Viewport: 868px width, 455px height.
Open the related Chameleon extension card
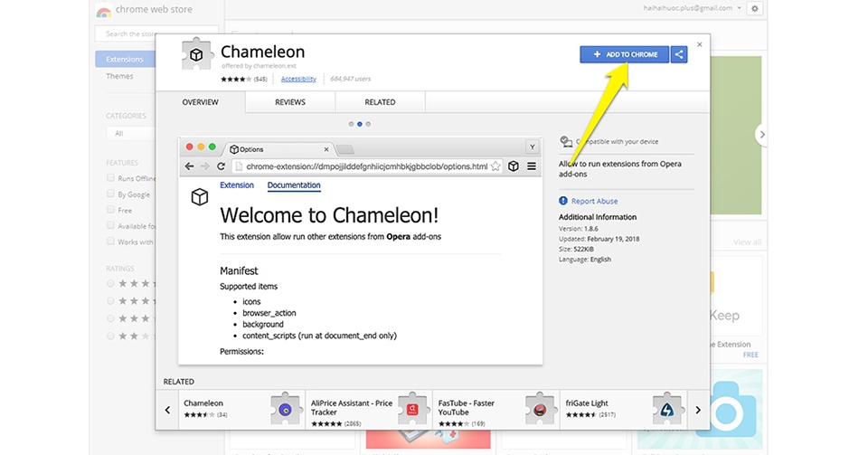242,410
